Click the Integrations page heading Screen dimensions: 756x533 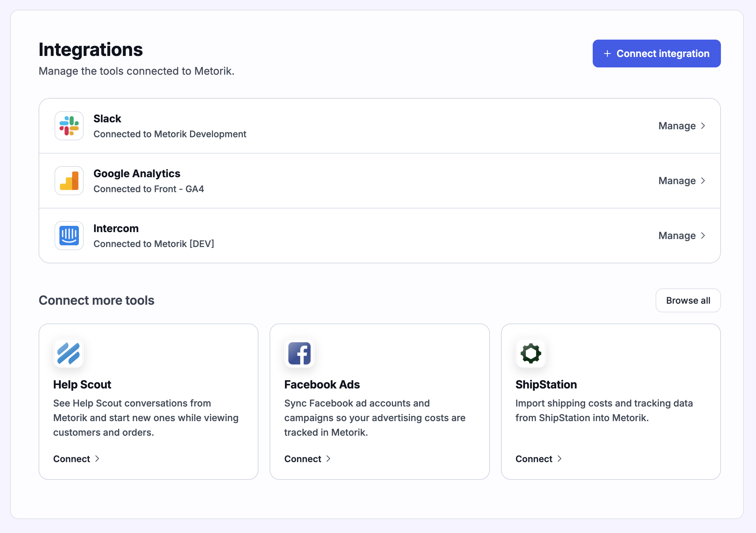click(x=91, y=49)
